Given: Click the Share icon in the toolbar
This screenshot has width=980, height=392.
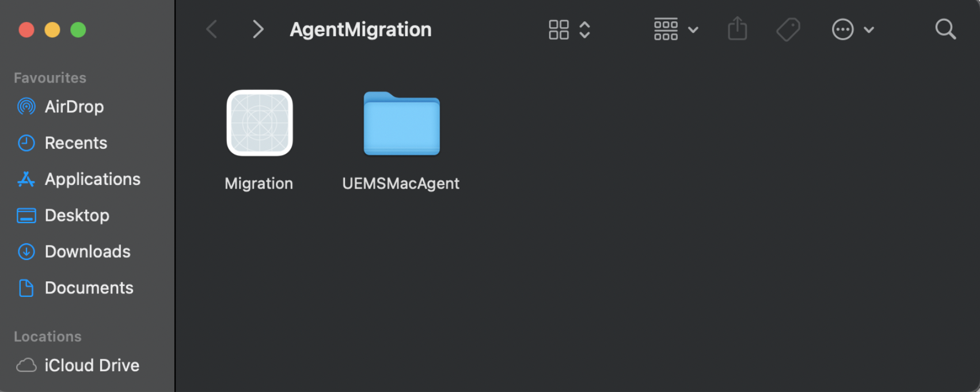Looking at the screenshot, I should coord(738,29).
